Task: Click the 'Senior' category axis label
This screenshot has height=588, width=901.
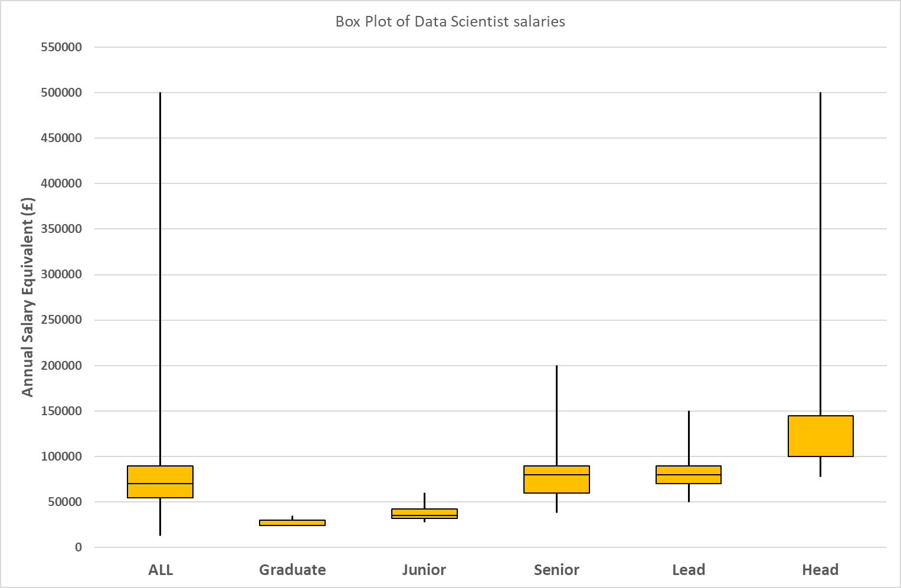Action: tap(556, 570)
